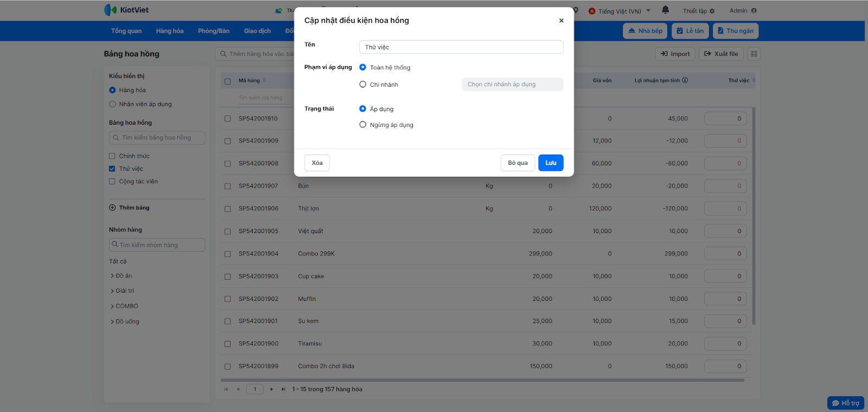This screenshot has width=868, height=412.
Task: Click the Tên input field
Action: pyautogui.click(x=461, y=47)
